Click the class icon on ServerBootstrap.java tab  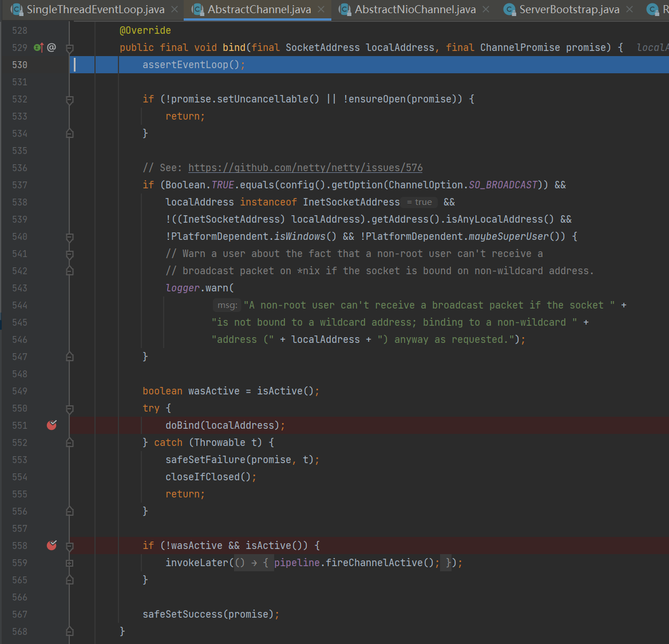(x=509, y=9)
